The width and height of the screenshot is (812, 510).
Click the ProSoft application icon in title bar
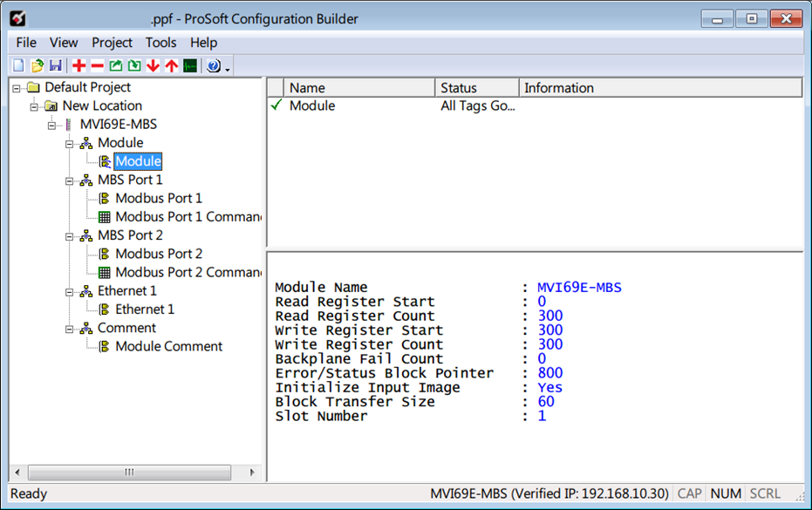(x=17, y=18)
